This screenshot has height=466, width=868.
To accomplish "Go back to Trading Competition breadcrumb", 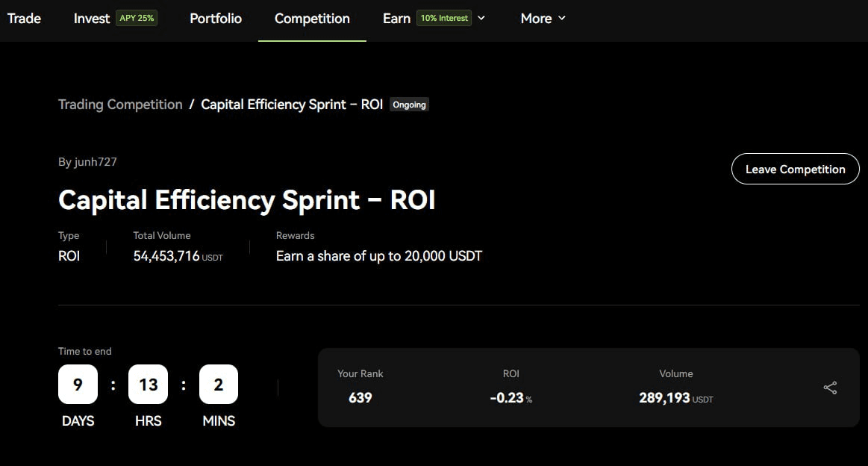I will click(x=120, y=105).
